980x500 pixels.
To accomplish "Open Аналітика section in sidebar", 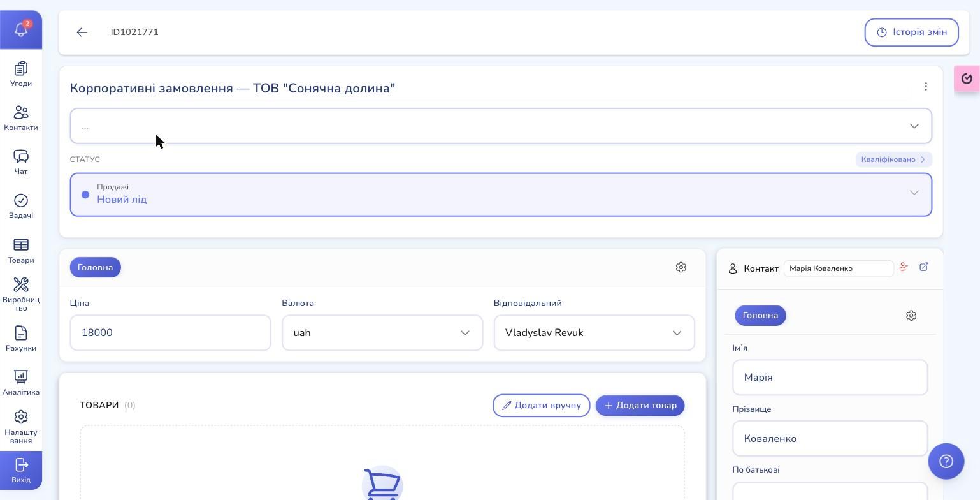I will pos(21,383).
